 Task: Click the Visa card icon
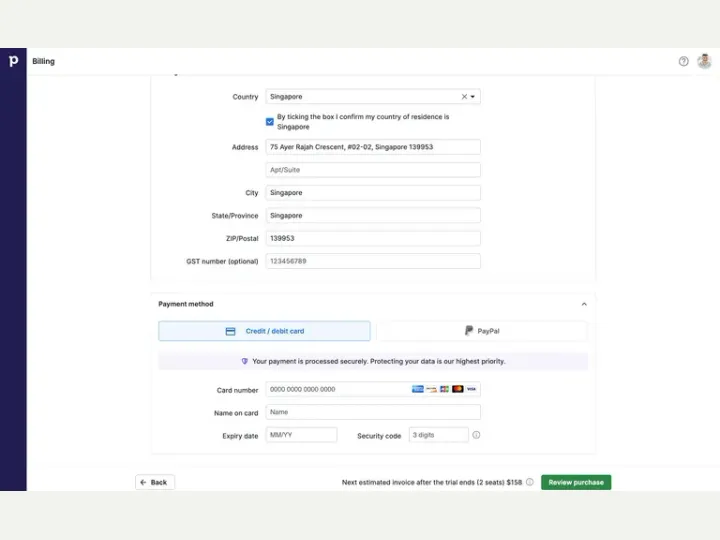point(471,389)
